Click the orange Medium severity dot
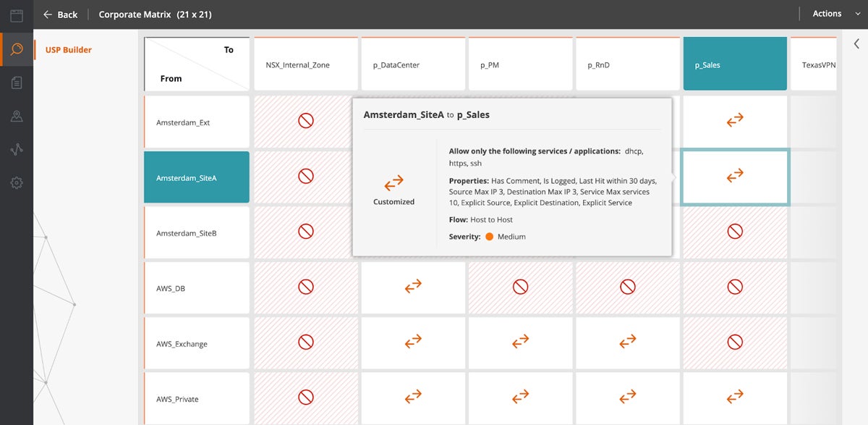The width and height of the screenshot is (868, 425). coord(489,236)
